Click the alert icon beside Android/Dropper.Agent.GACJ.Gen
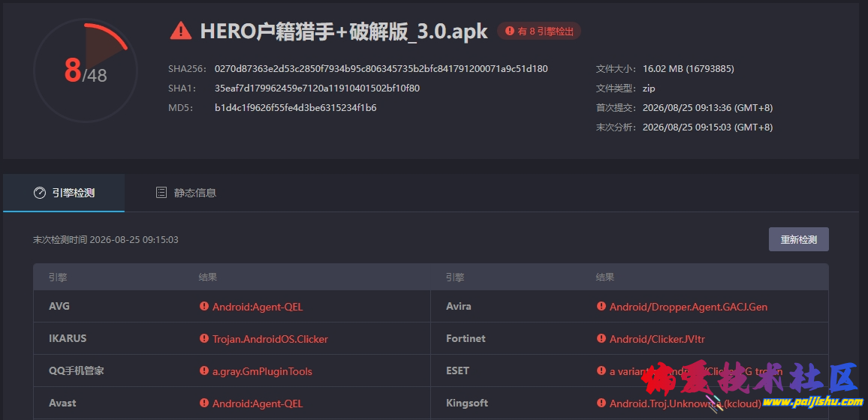 pos(601,306)
